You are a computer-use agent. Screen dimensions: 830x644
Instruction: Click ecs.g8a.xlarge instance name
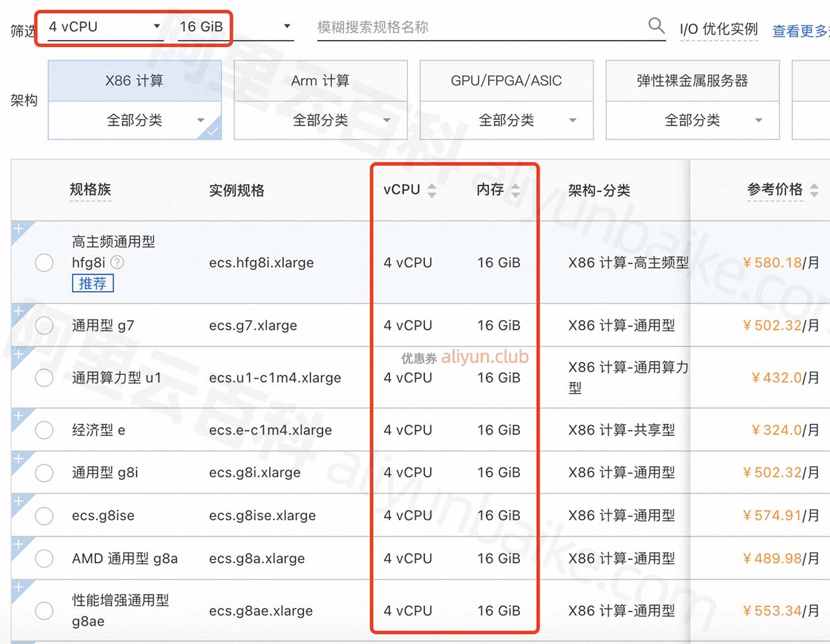(x=257, y=559)
